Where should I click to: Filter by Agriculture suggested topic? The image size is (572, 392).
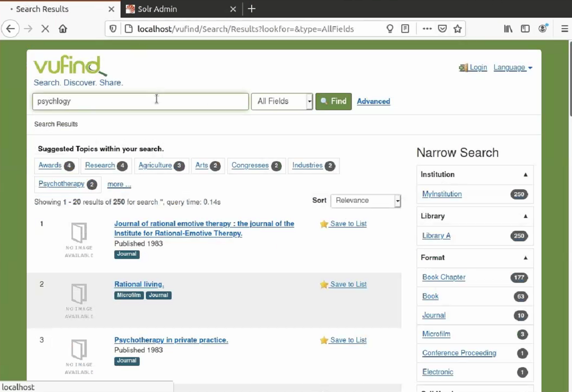[155, 165]
